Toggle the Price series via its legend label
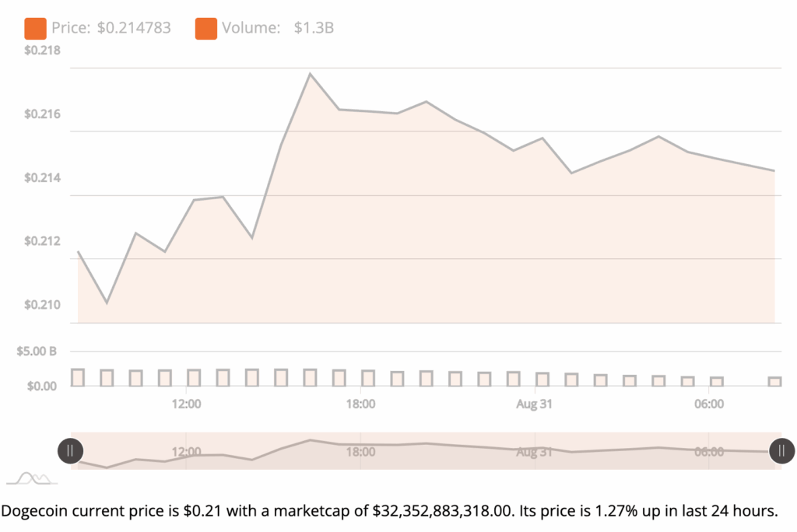This screenshot has height=532, width=797. [111, 29]
